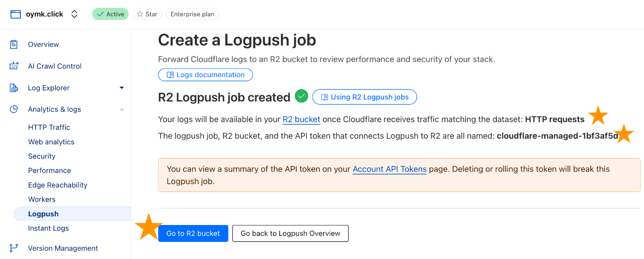Image resolution: width=644 pixels, height=259 pixels.
Task: Go back to Logpush Overview
Action: tap(290, 233)
